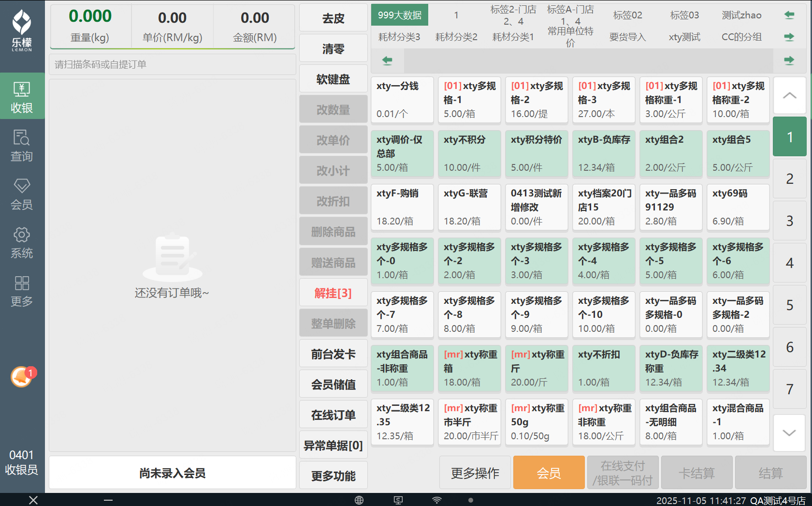Screen dimensions: 812x506
Task: Jump to product page 5
Action: [x=789, y=305]
